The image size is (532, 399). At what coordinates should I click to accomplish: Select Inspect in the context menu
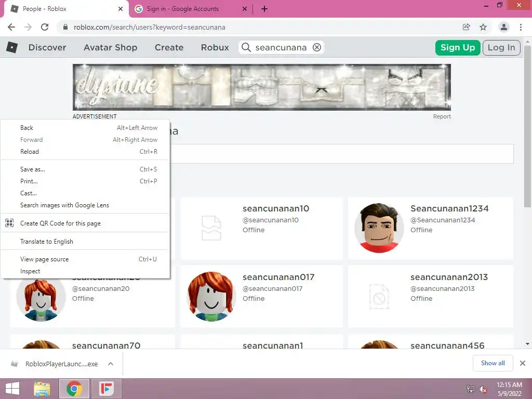(x=85, y=271)
